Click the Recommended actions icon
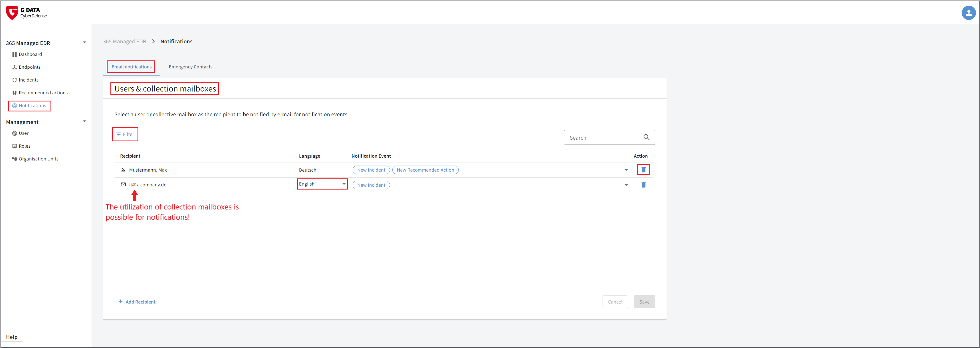This screenshot has height=348, width=980. click(15, 93)
